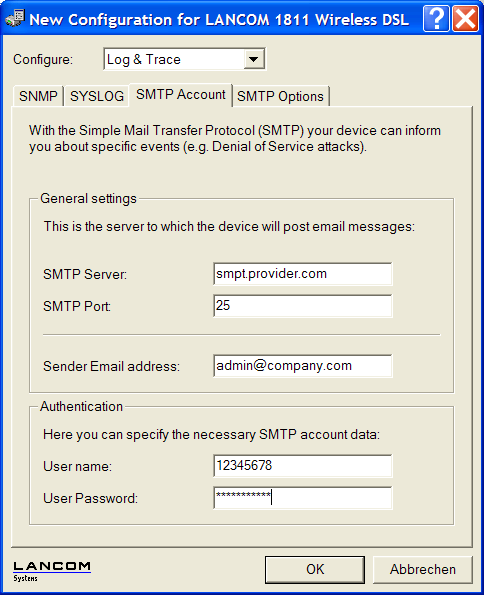
Task: Close the New Configuration dialog with the X
Action: coord(465,18)
